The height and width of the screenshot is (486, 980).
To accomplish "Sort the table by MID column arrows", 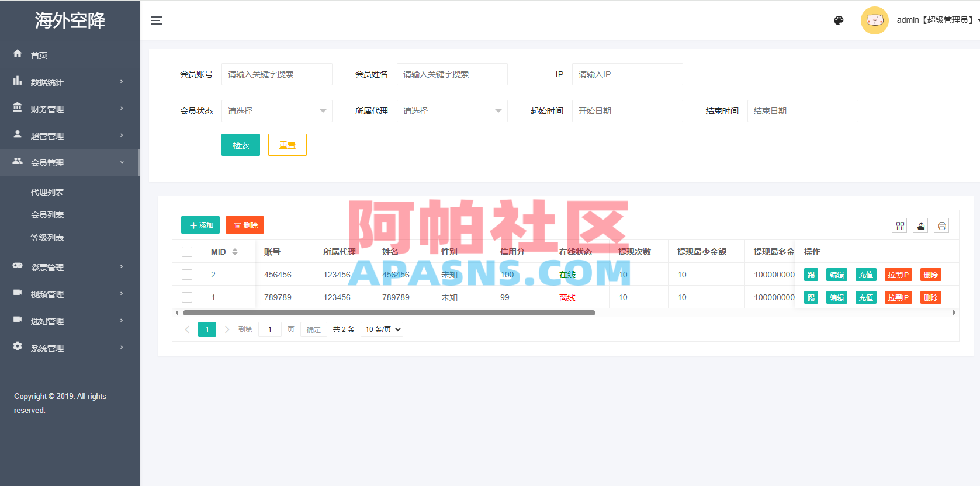I will tap(235, 252).
